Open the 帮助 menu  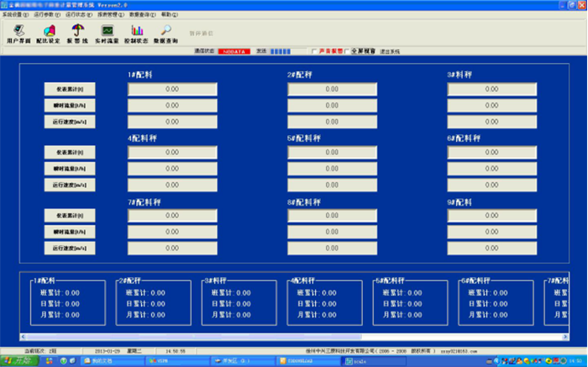170,14
